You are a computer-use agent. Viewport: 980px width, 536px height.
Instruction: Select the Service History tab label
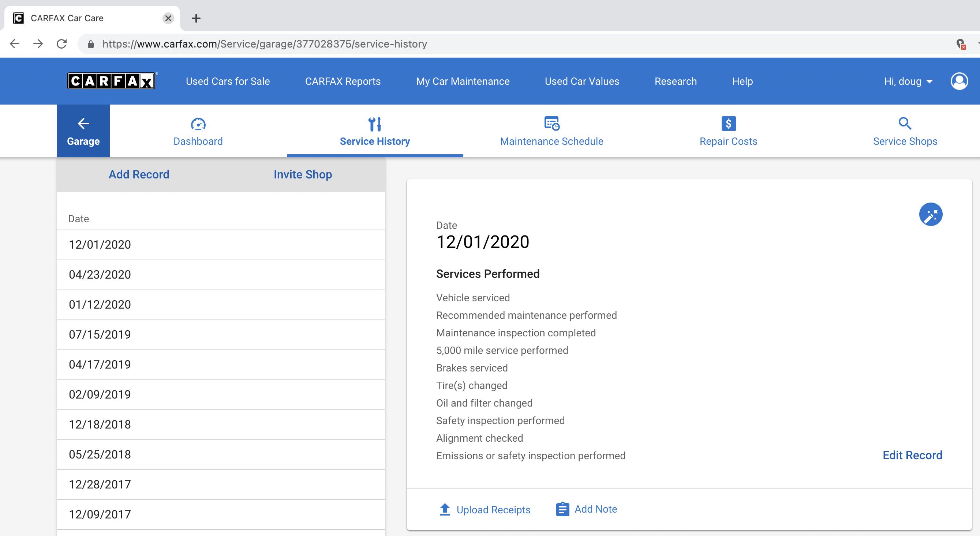pyautogui.click(x=375, y=141)
